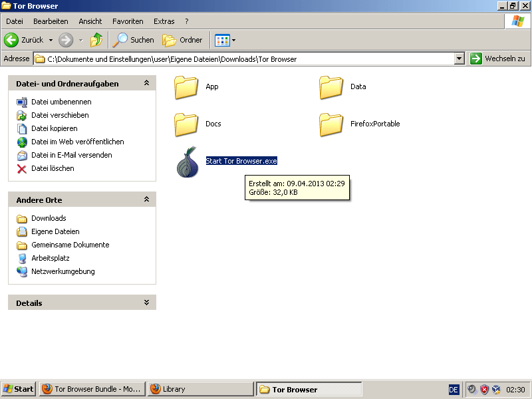Open the forward history dropdown arrow

80,41
